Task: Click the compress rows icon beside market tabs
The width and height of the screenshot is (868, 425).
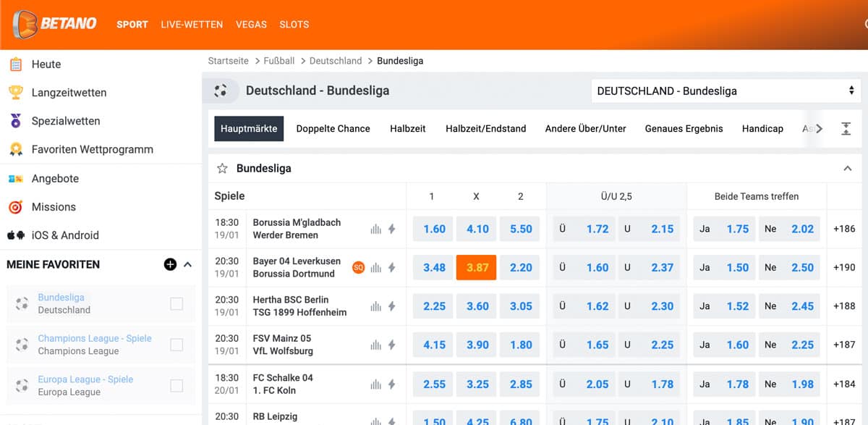Action: point(846,129)
